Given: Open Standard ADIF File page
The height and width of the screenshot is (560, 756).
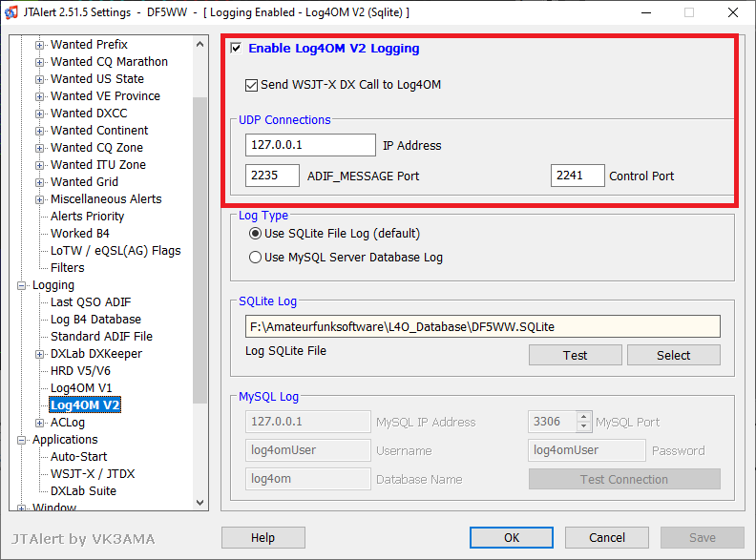Looking at the screenshot, I should pos(101,337).
